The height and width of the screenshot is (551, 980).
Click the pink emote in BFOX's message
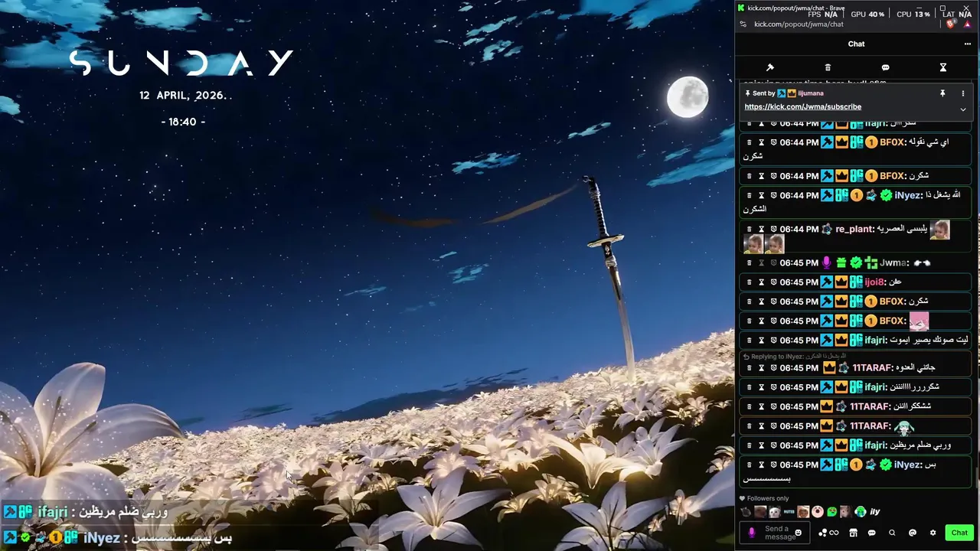click(919, 321)
